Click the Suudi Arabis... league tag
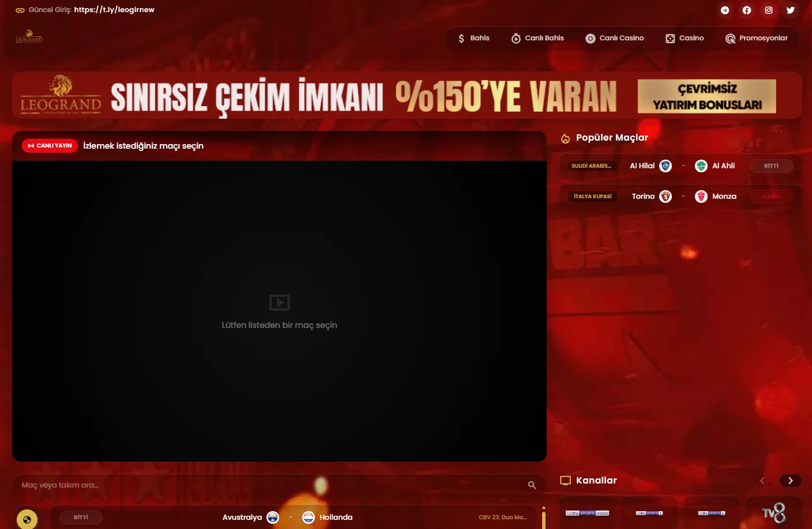Viewport: 812px width, 529px height. tap(592, 166)
